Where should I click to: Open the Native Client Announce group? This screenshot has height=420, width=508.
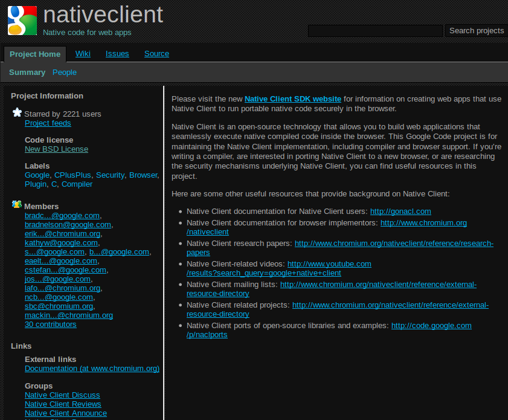coord(66,413)
